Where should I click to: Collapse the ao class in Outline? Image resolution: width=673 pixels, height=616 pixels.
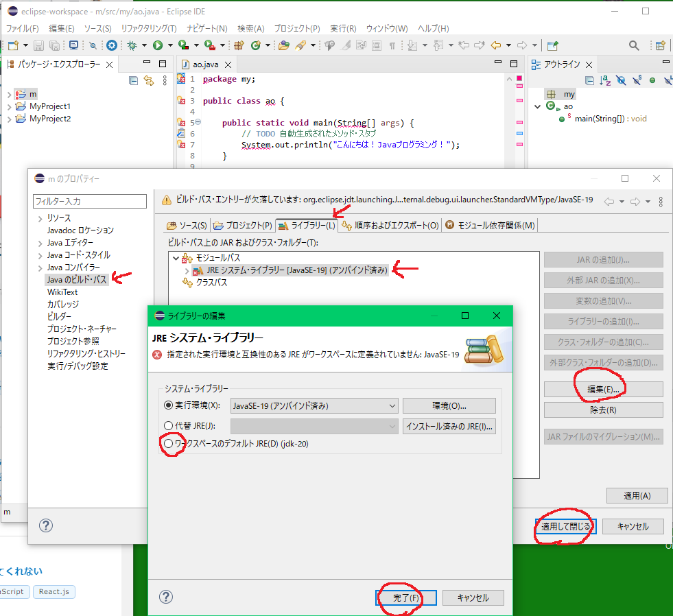537,106
